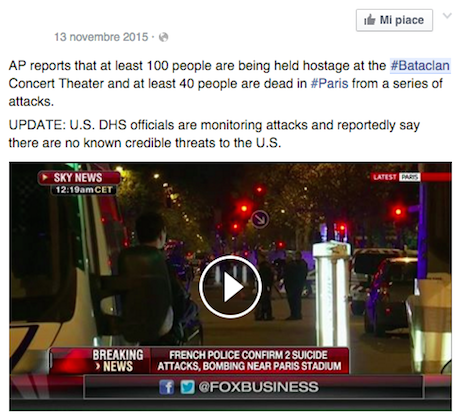The width and height of the screenshot is (462, 420).
Task: Open the #Paris hashtag link
Action: click(329, 83)
